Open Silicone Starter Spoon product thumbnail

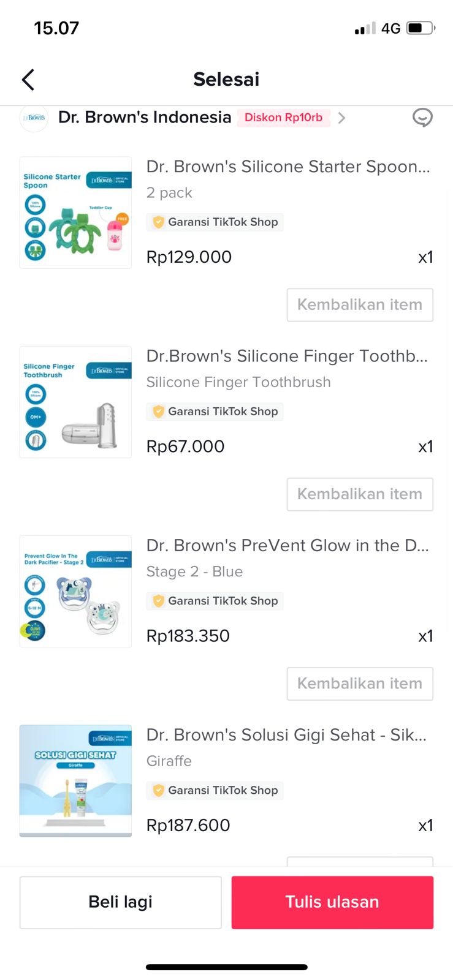pyautogui.click(x=75, y=213)
